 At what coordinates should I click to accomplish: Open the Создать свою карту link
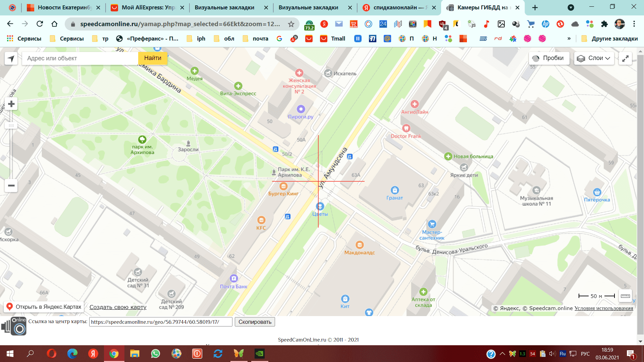coord(118,307)
